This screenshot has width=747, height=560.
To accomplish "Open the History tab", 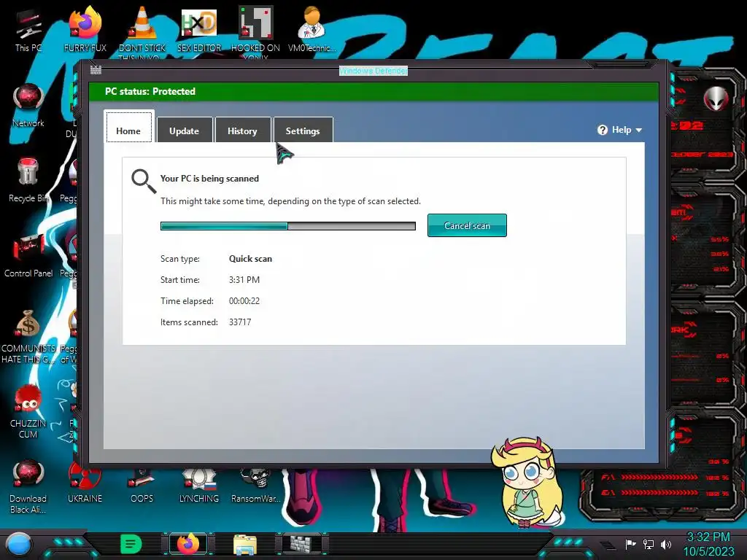I will pos(242,130).
